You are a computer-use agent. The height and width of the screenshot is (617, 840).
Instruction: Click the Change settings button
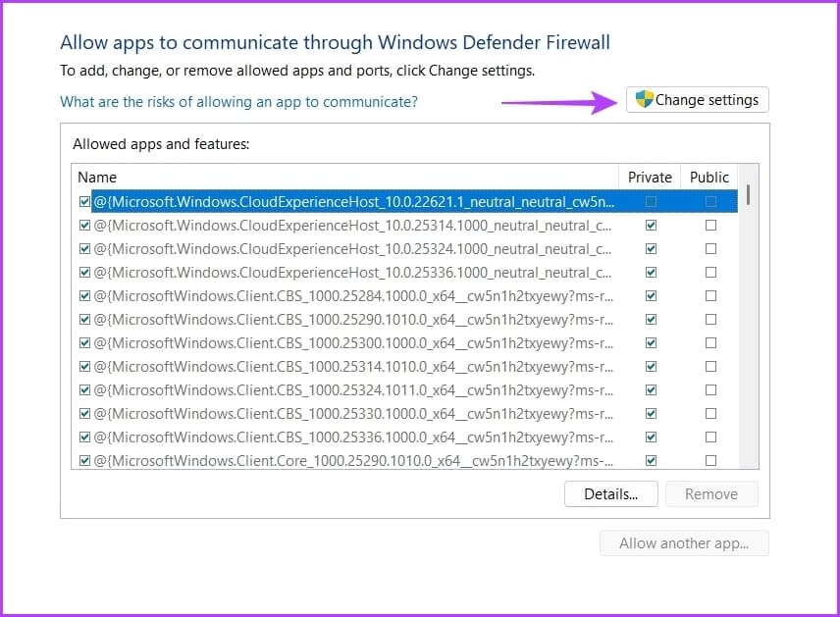click(697, 100)
